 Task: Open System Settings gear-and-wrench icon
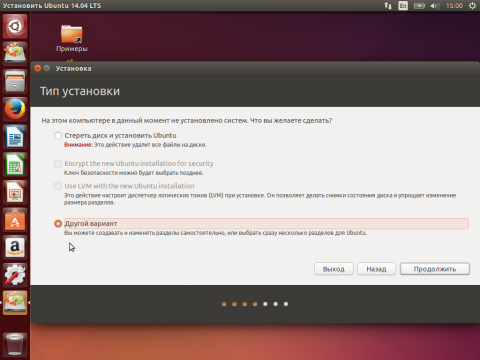tap(15, 275)
